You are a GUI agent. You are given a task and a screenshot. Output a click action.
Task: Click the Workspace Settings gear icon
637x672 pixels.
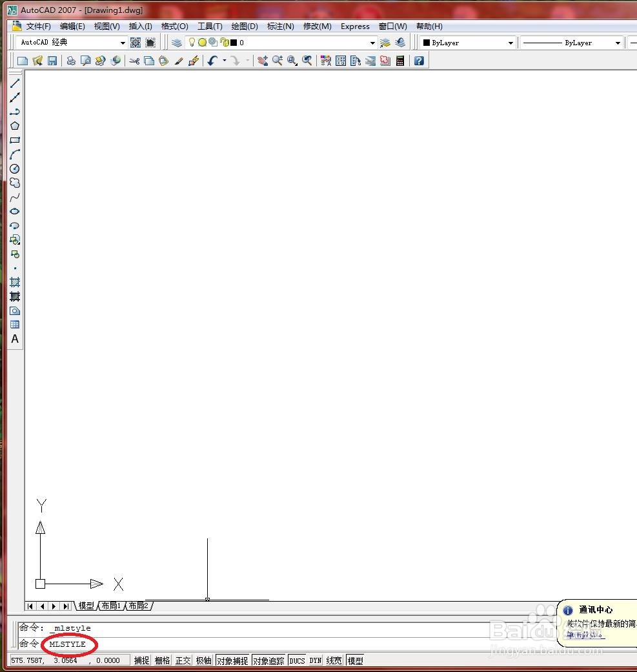[136, 43]
